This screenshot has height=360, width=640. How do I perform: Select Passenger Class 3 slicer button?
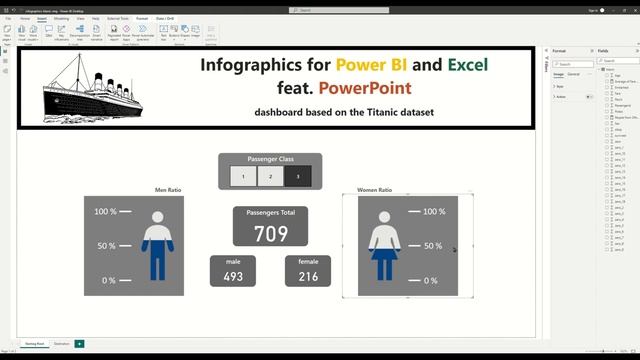tap(298, 176)
